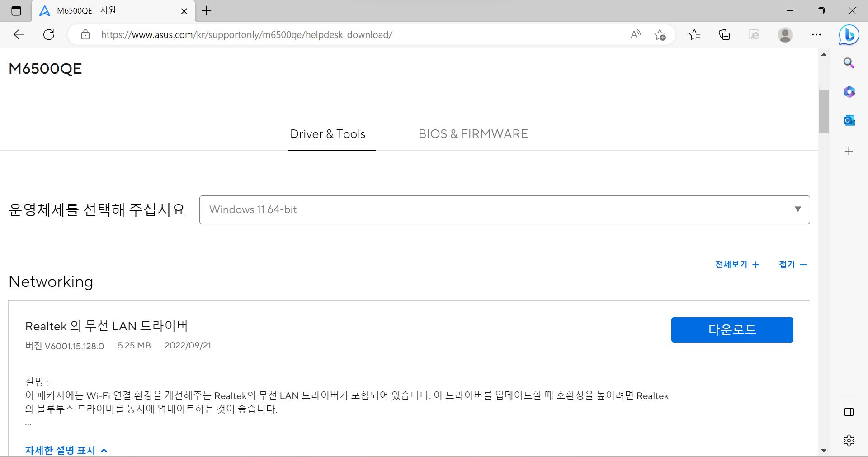Open a new tab plus button
Viewport: 868px width, 457px height.
coord(207,11)
